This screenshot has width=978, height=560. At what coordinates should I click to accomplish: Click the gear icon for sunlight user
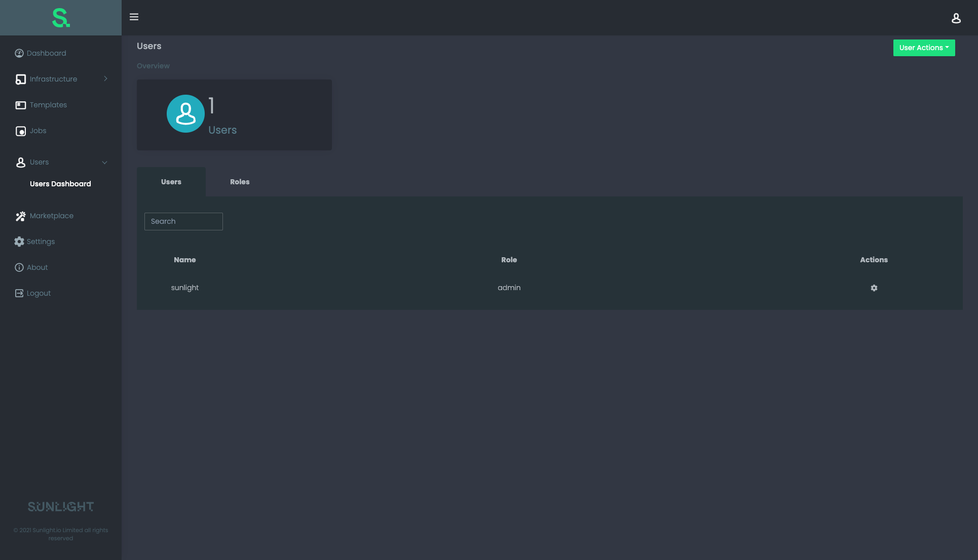[x=874, y=288]
